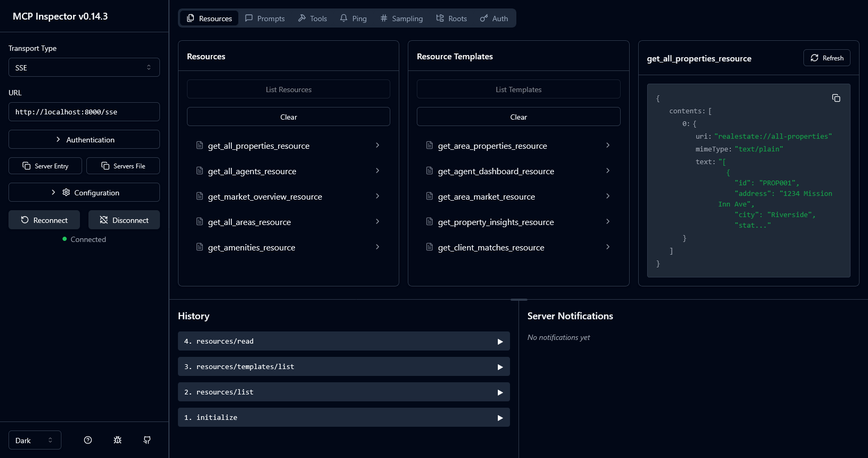Select get_property_insights_resource template
Viewport: 868px width, 458px height.
(x=518, y=222)
